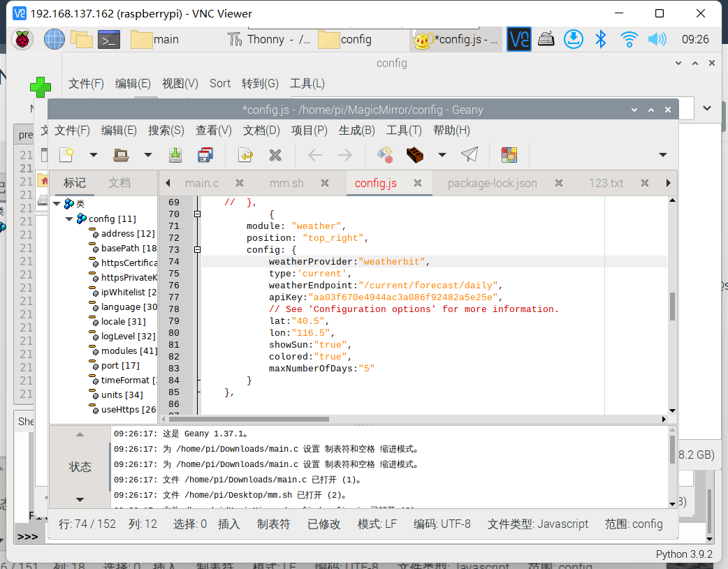The image size is (728, 569).
Task: Close the current file via toolbar X
Action: (275, 154)
